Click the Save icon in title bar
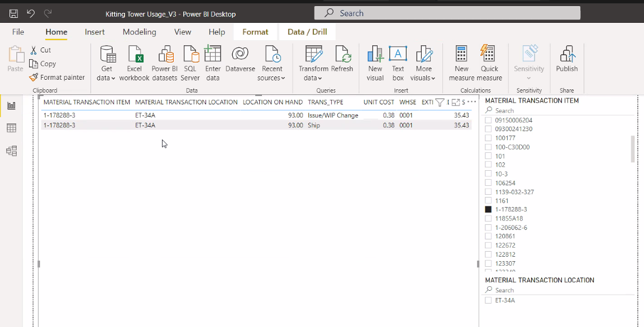The image size is (644, 327). [x=13, y=13]
